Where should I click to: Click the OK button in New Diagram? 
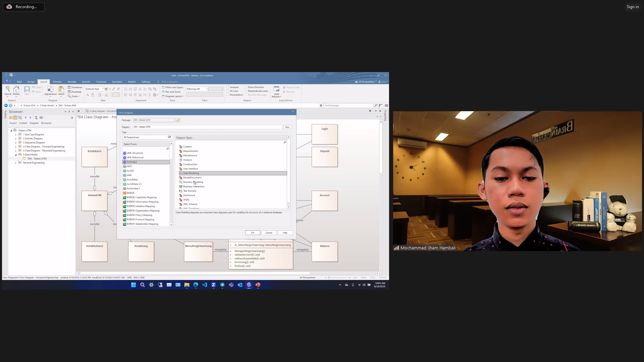click(252, 233)
